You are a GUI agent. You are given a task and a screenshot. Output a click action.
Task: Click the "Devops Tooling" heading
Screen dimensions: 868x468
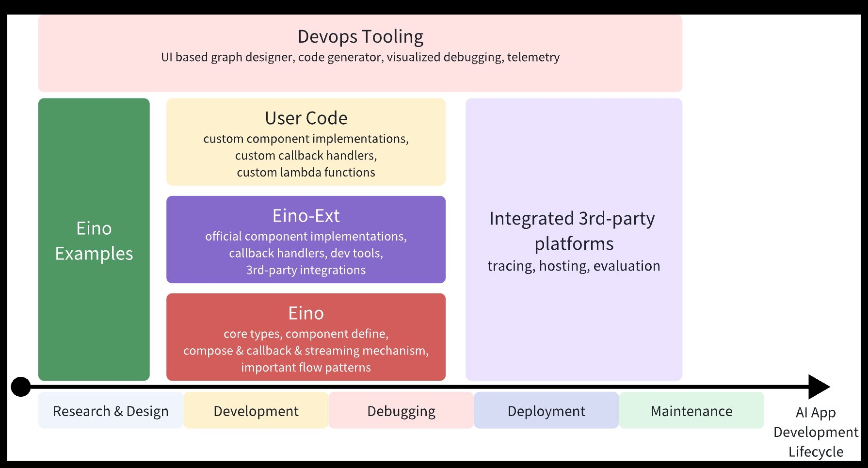point(360,37)
